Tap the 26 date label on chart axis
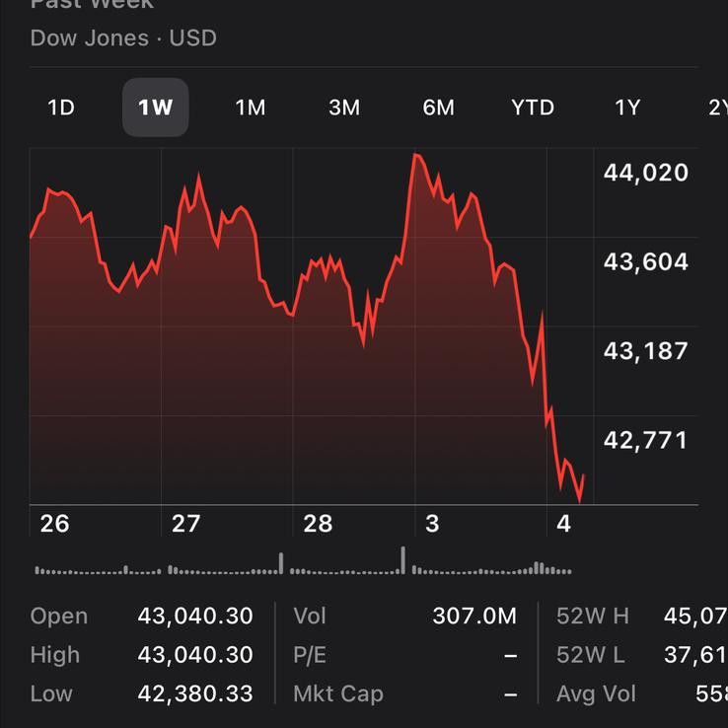 point(54,524)
